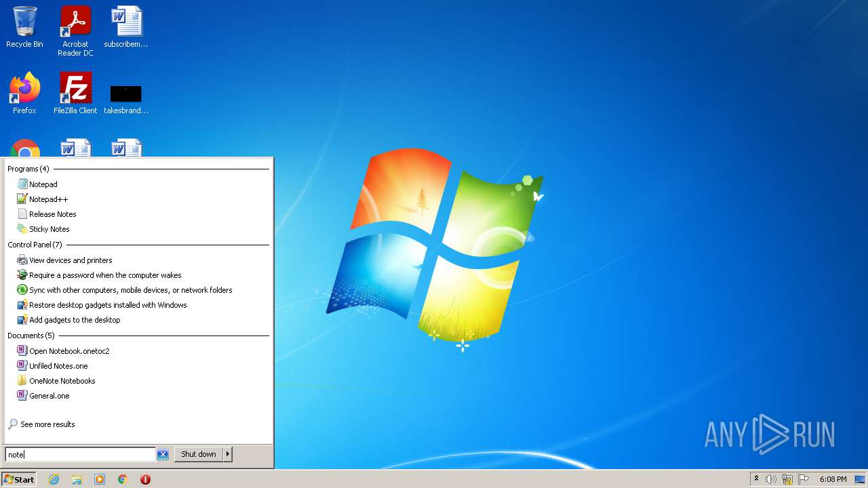This screenshot has width=868, height=488.
Task: Click the network tray icon
Action: 787,479
